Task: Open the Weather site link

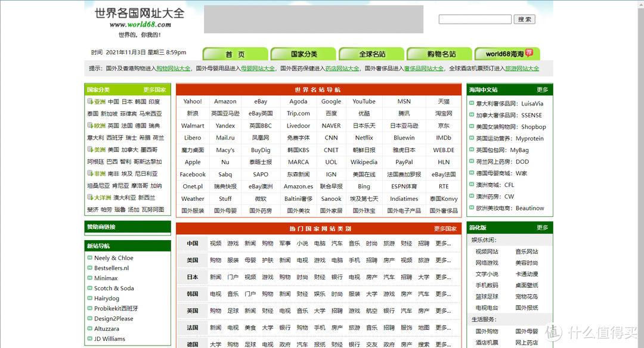Action: tap(193, 198)
